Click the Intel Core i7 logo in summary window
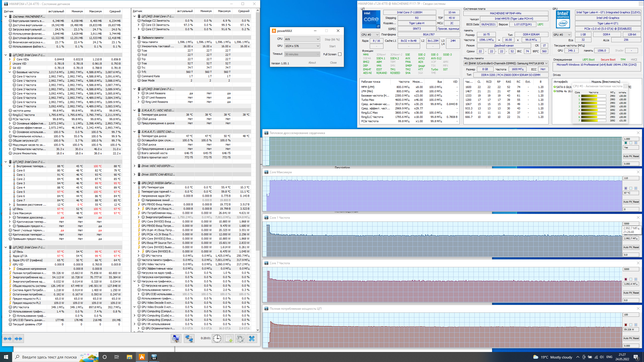The image size is (644, 362). (371, 19)
